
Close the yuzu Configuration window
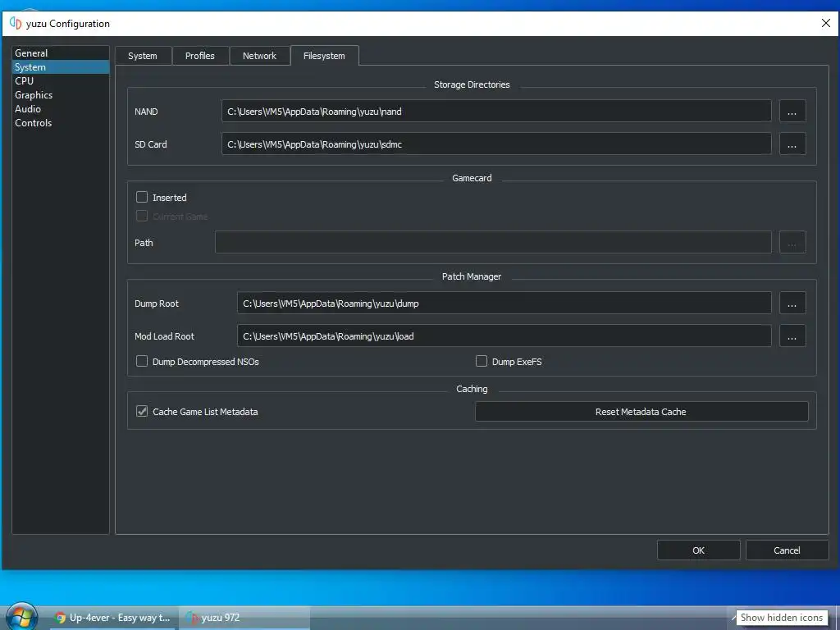[x=825, y=23]
